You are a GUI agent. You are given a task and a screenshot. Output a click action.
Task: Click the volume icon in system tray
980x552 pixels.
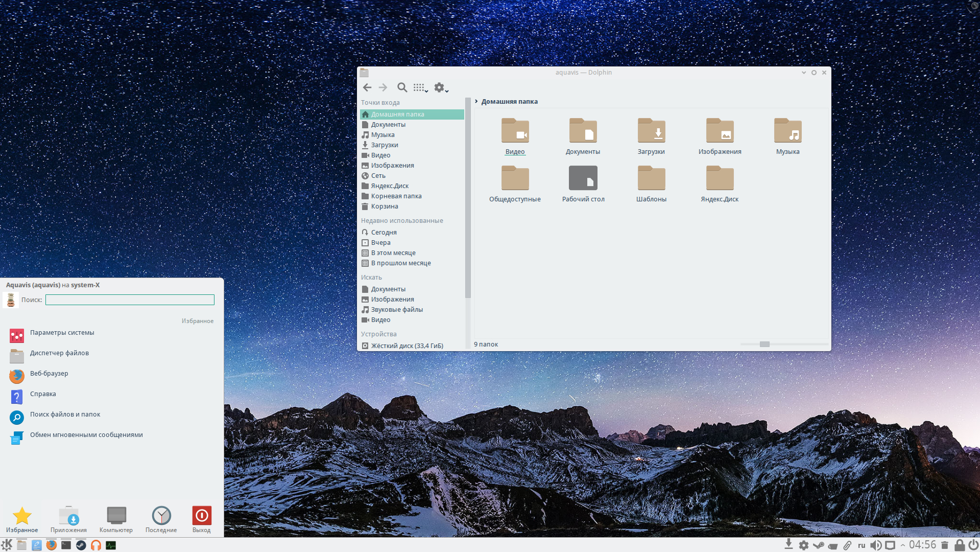[x=875, y=545]
